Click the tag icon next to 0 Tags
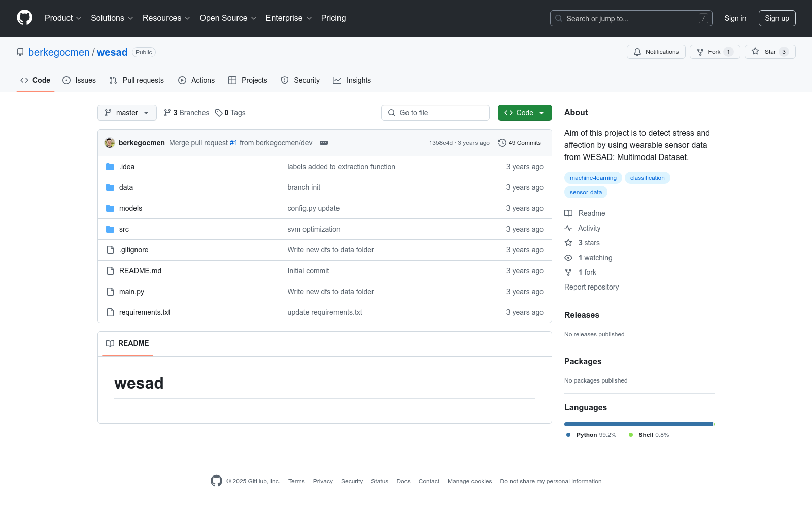This screenshot has height=508, width=812. click(219, 113)
